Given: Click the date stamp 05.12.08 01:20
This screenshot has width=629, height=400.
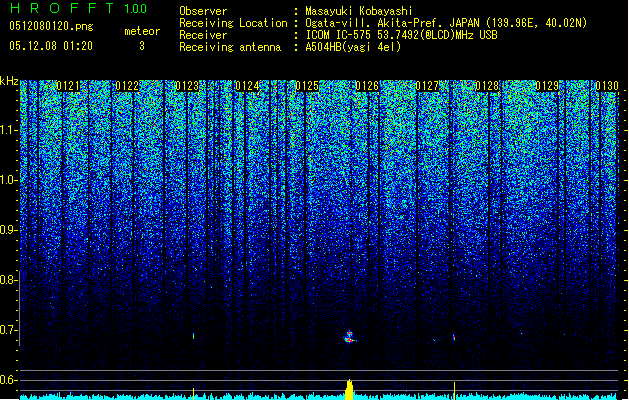Looking at the screenshot, I should click(x=51, y=46).
